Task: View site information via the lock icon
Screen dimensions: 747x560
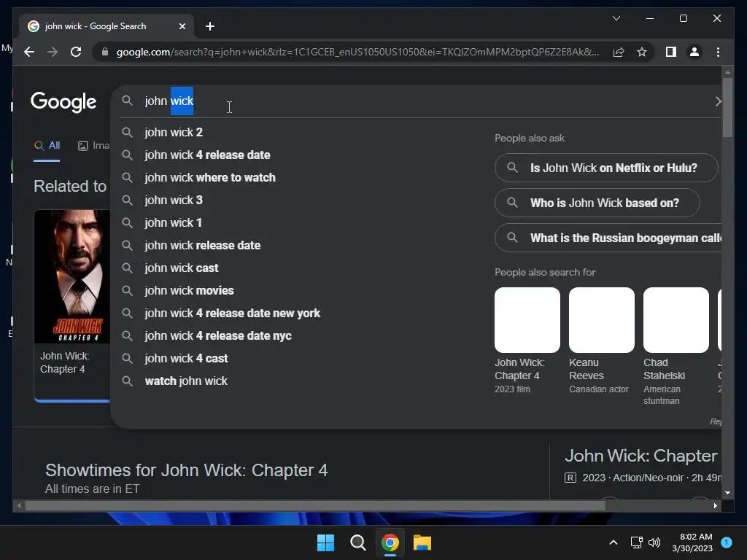Action: point(105,52)
